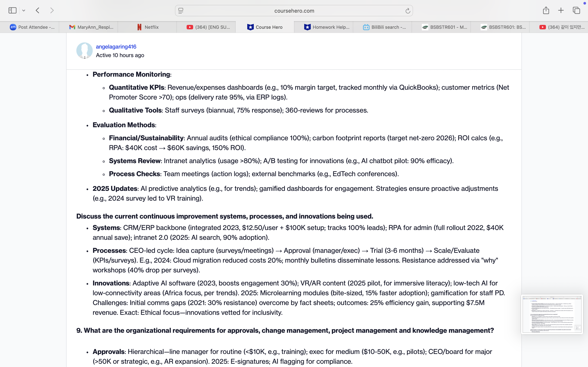Reload the page with refresh icon
588x367 pixels.
tap(408, 11)
